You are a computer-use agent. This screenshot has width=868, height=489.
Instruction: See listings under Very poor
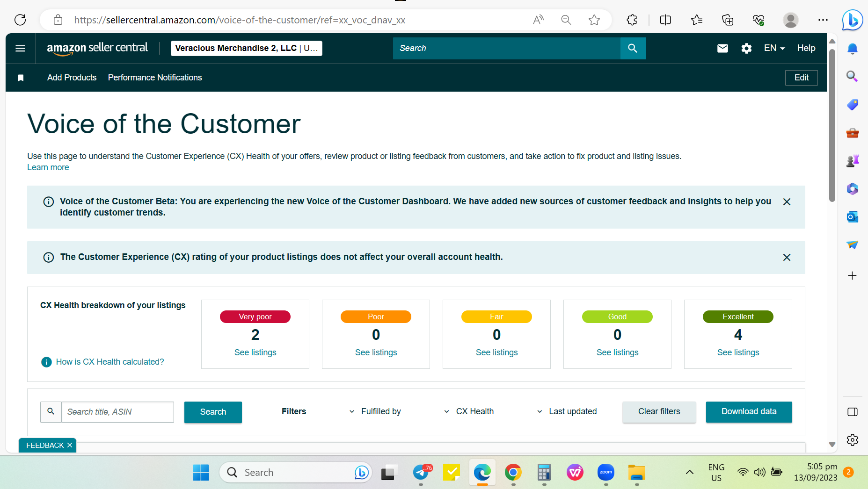pos(255,352)
